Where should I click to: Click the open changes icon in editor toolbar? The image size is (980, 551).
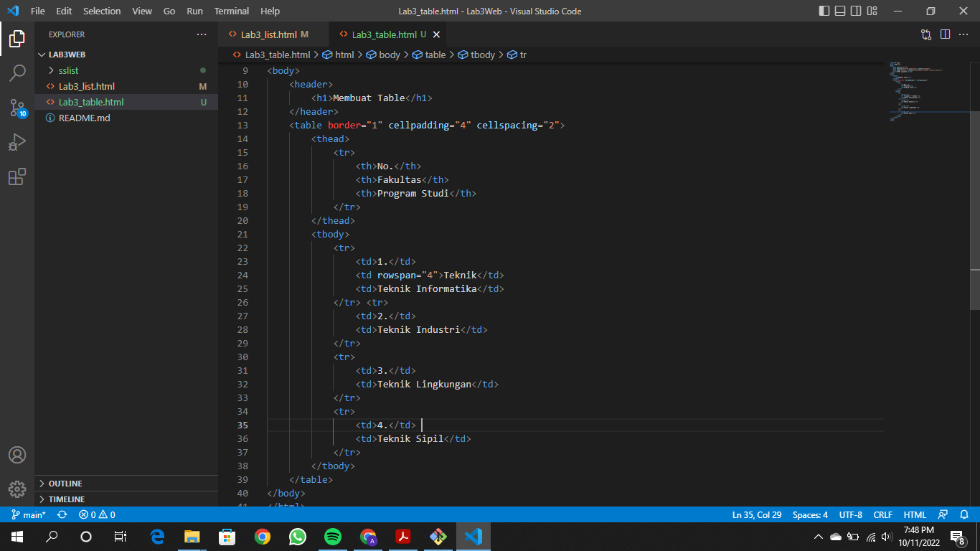(x=926, y=34)
